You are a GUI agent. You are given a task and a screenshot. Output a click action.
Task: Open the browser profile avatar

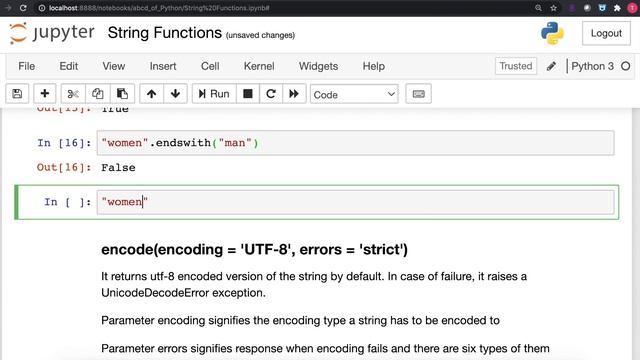632,8
